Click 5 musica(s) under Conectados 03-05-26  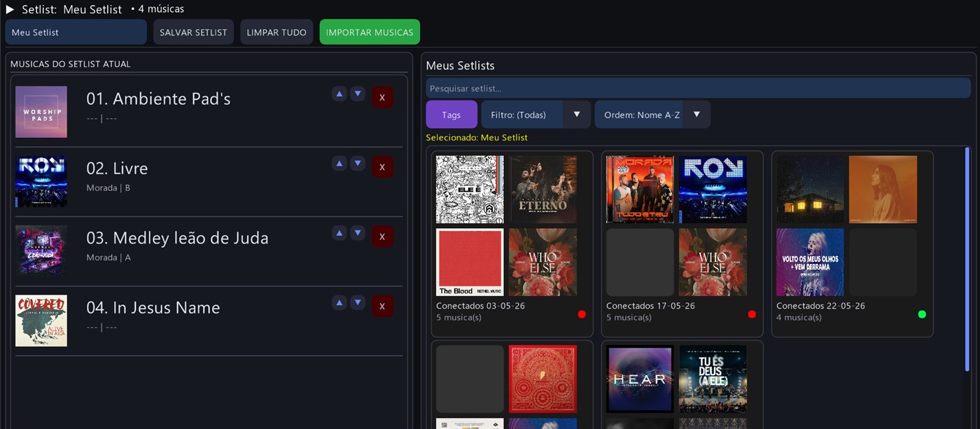coord(460,317)
